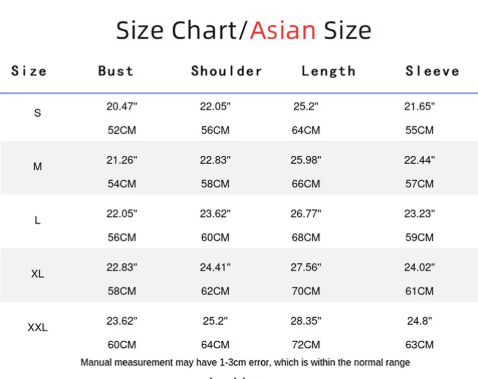This screenshot has width=478, height=379.
Task: Click the S size row label
Action: pos(37,113)
